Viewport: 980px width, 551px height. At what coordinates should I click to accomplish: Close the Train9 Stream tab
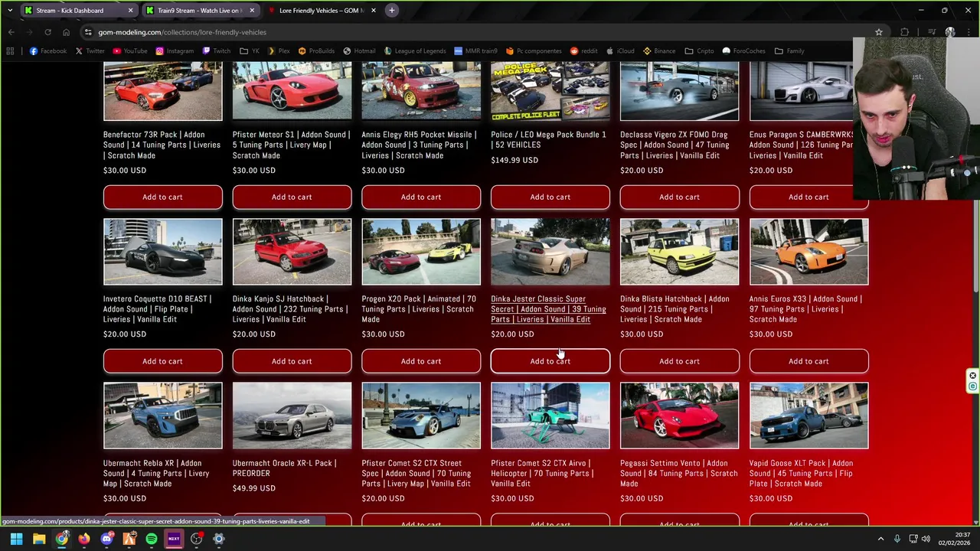click(x=252, y=11)
